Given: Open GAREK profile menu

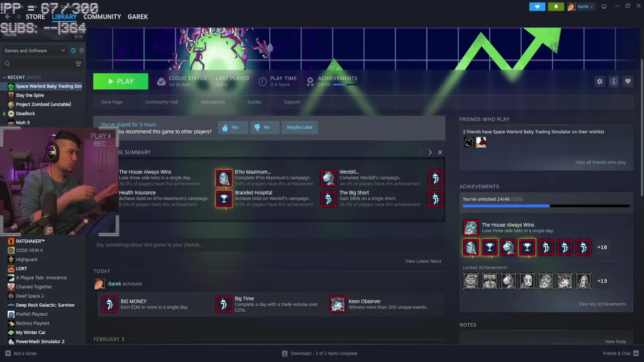Looking at the screenshot, I should [x=138, y=17].
